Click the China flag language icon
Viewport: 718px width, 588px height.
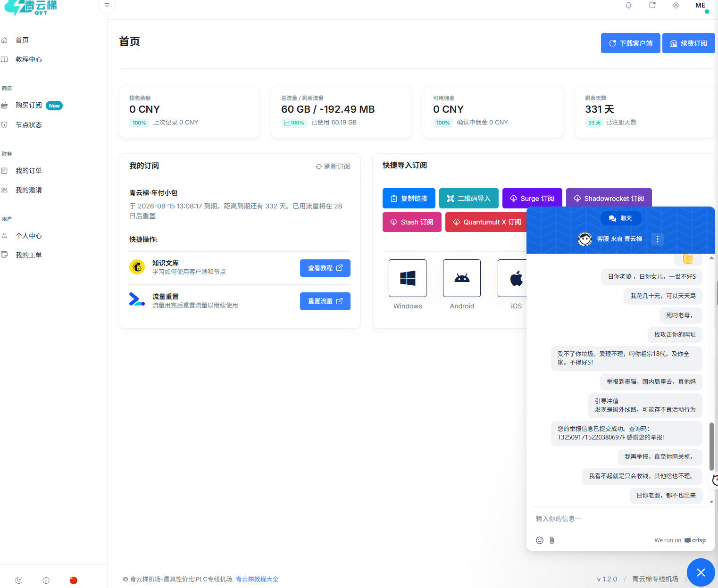(74, 580)
